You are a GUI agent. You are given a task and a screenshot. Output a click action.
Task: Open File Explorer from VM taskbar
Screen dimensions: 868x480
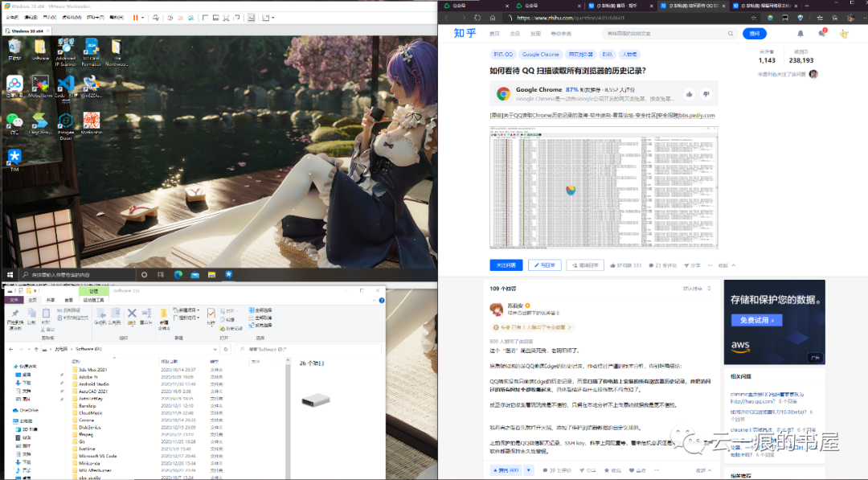211,275
